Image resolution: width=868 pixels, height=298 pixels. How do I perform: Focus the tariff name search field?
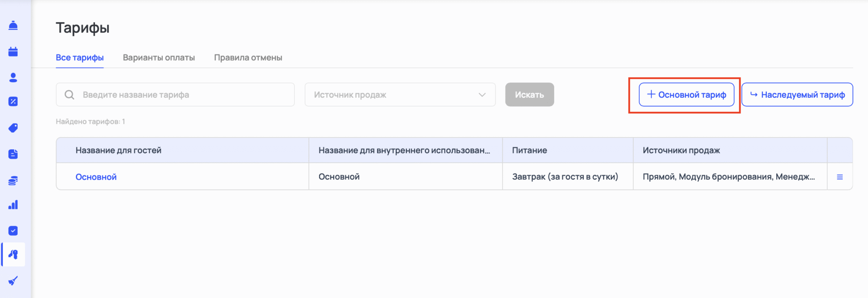coord(181,95)
